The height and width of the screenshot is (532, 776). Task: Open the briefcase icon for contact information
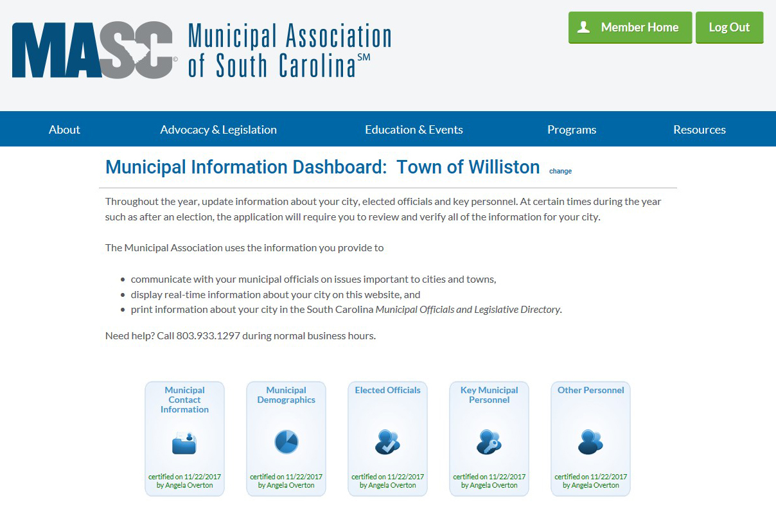tap(184, 442)
